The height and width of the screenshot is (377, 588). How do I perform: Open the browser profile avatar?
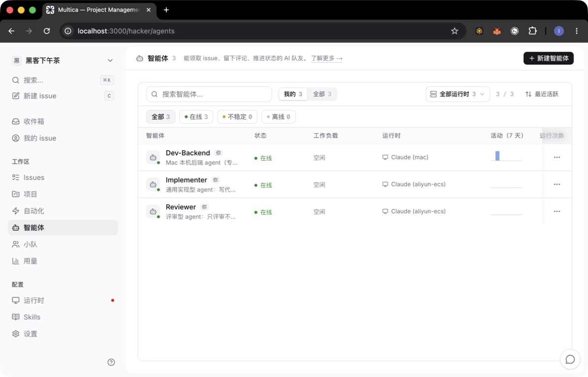click(559, 31)
